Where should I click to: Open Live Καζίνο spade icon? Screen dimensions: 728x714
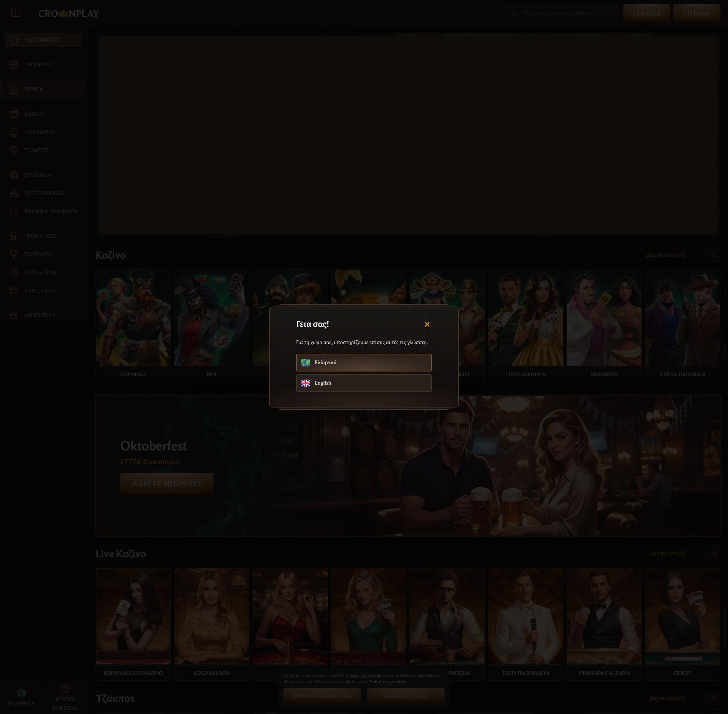coord(14,132)
